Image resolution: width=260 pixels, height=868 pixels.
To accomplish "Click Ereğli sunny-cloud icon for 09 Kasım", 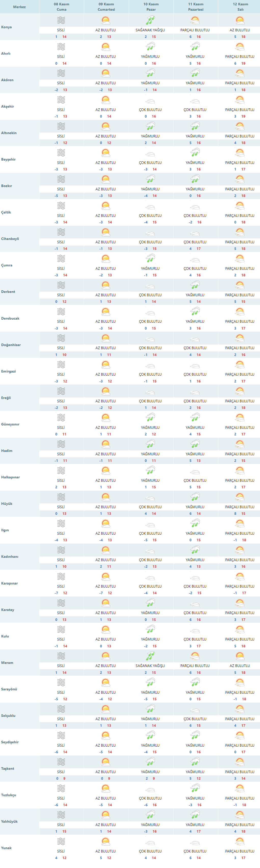I will (105, 391).
